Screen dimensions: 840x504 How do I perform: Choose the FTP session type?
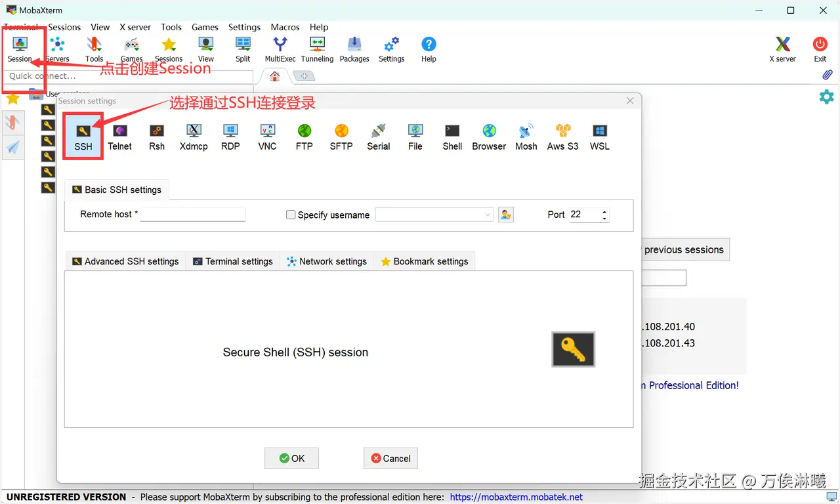tap(304, 136)
